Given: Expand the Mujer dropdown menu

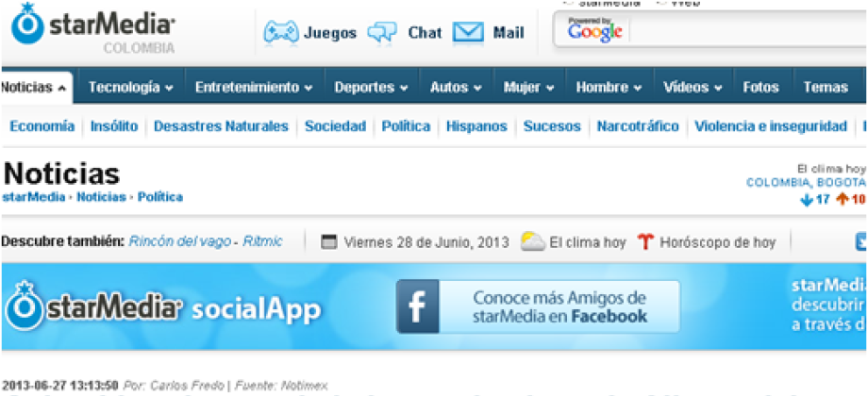Looking at the screenshot, I should click(528, 88).
